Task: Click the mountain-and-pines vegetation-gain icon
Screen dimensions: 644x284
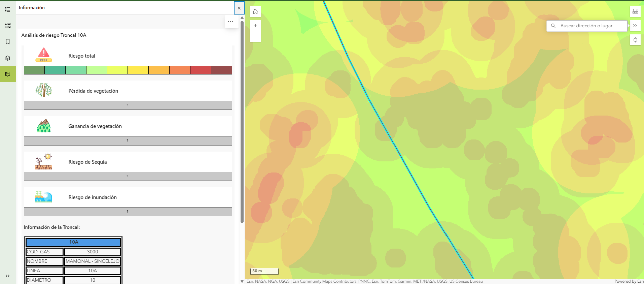Action: [44, 126]
